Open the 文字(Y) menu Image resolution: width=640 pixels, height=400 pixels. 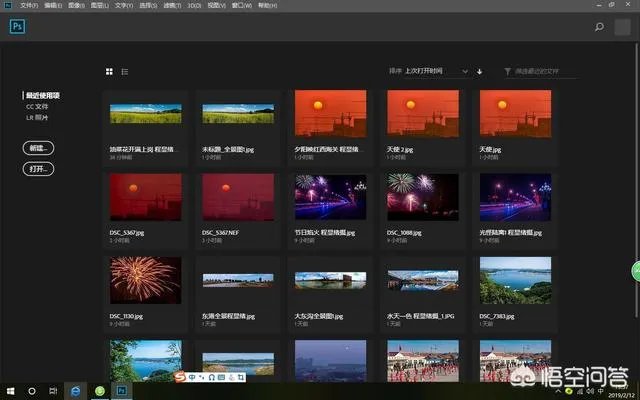[x=124, y=5]
